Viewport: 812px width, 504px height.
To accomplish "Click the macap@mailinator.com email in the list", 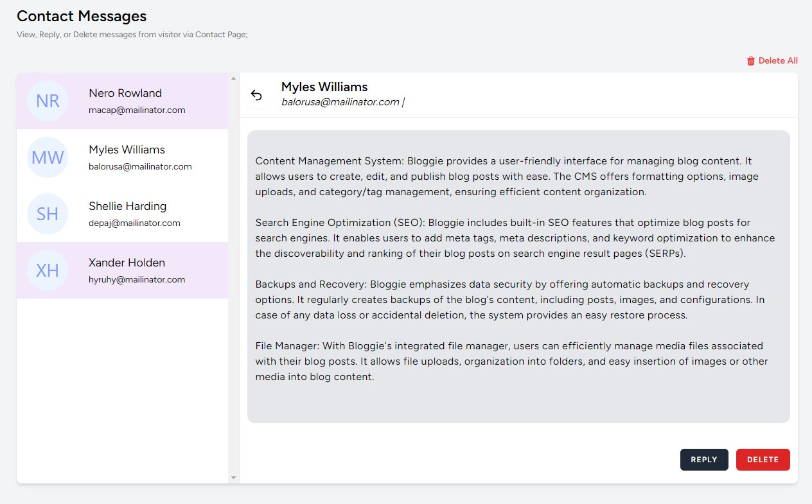I will (137, 110).
